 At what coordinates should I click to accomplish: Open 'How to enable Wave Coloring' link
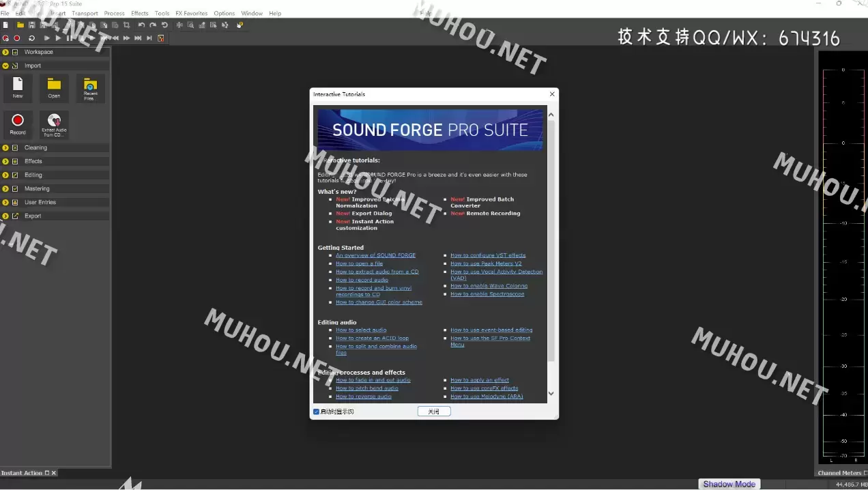click(489, 286)
